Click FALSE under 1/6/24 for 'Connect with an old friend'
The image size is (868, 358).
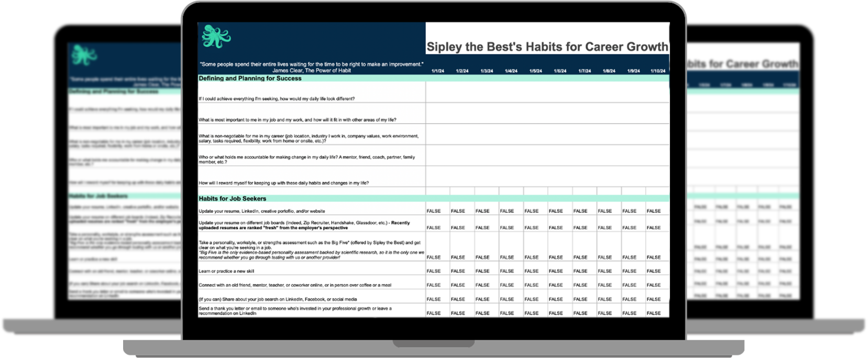pos(556,285)
